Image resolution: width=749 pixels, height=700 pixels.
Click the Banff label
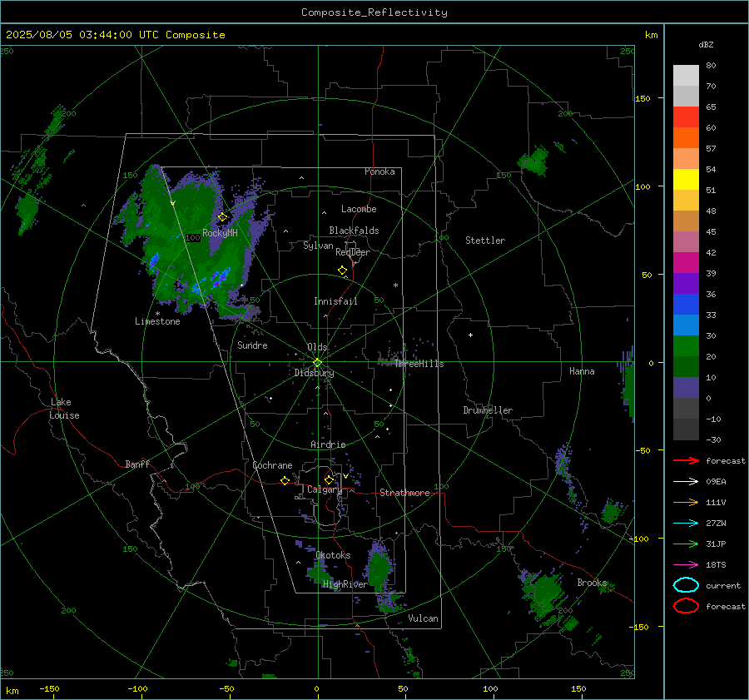click(137, 464)
